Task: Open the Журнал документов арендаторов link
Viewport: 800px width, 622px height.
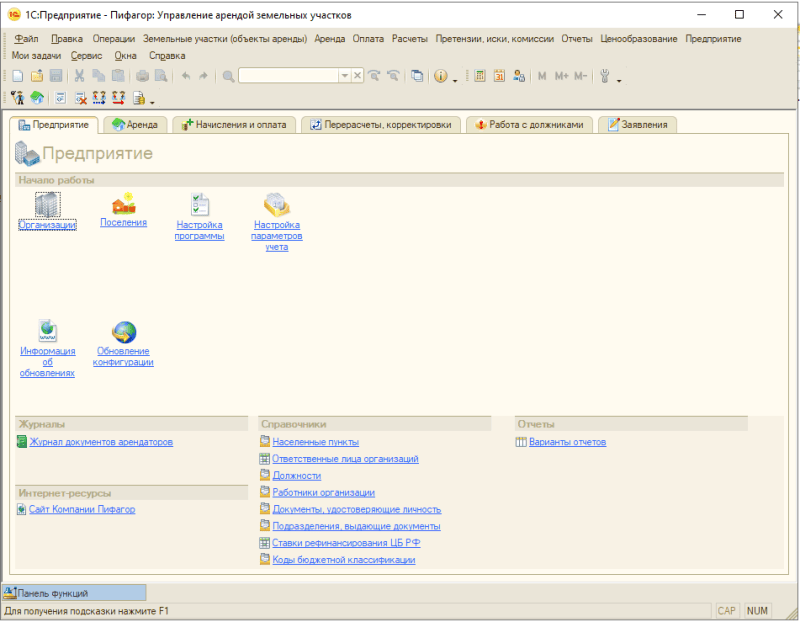Action: 101,442
